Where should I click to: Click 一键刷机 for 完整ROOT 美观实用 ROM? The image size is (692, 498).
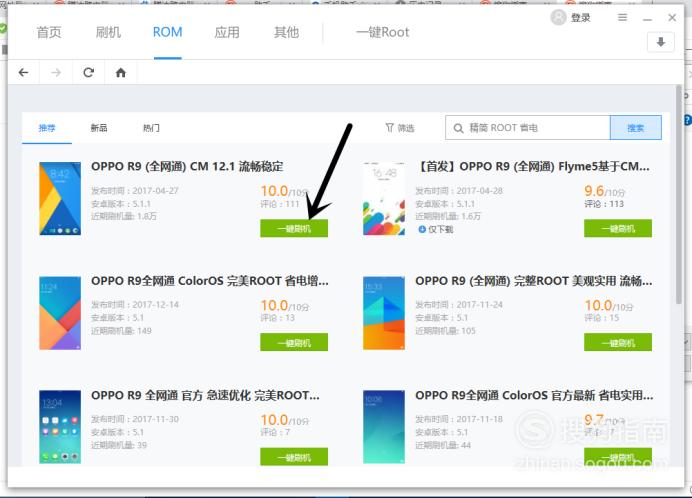pyautogui.click(x=618, y=342)
